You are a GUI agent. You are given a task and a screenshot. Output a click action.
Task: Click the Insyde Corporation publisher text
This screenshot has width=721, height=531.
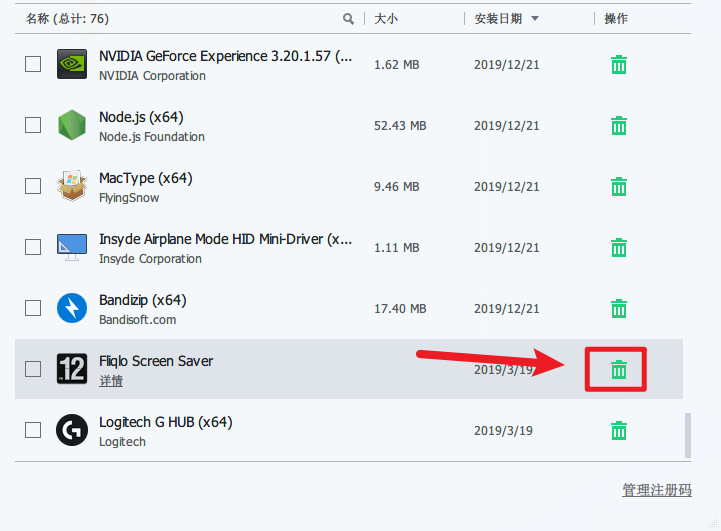(x=150, y=259)
